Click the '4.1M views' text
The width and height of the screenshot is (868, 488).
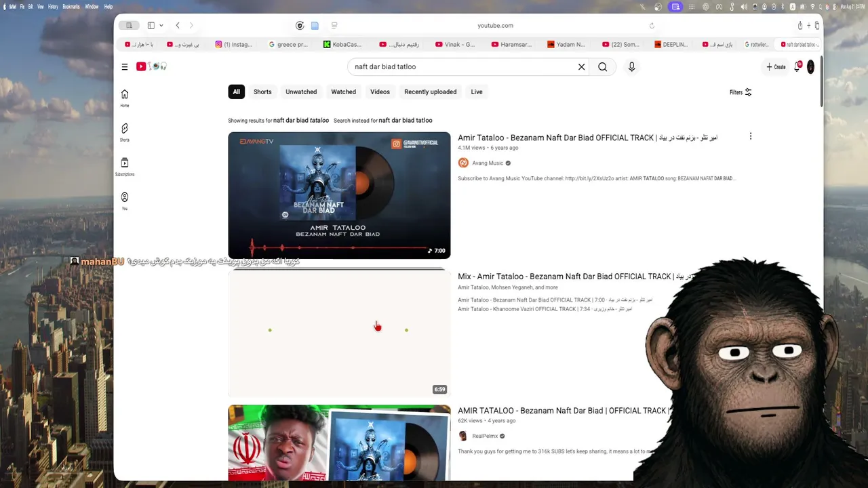[x=472, y=148]
